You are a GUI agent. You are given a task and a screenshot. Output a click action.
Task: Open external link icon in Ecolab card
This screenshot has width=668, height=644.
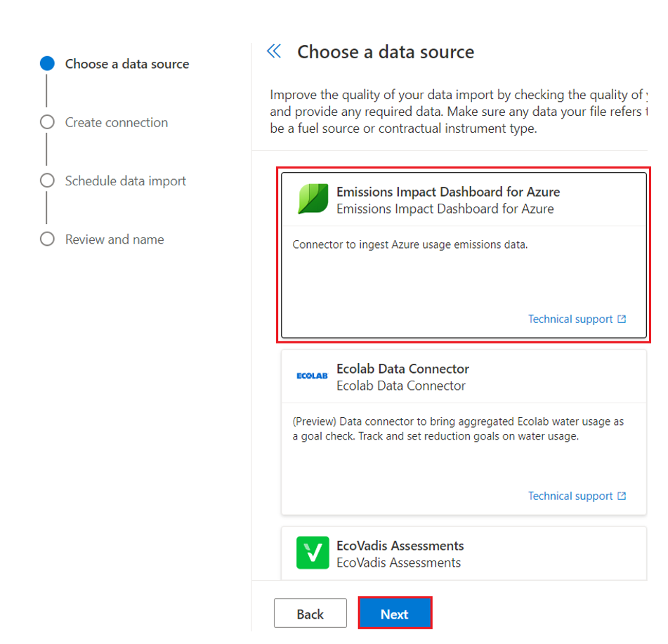[622, 496]
